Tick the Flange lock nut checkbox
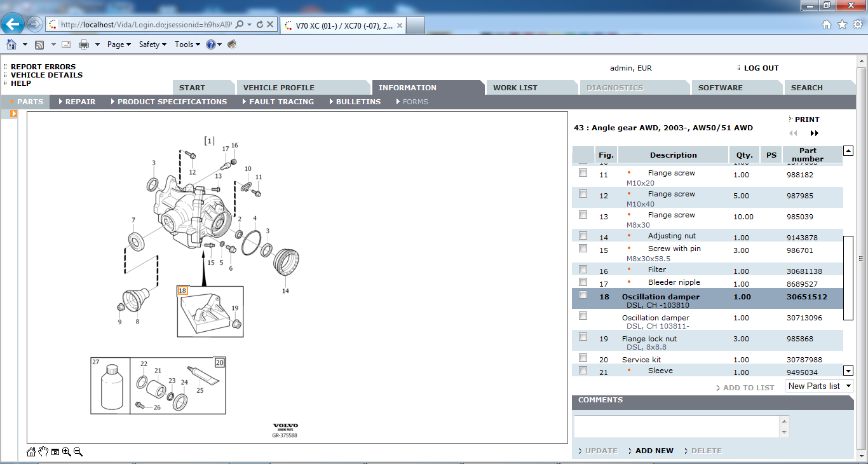The image size is (868, 464). [583, 337]
